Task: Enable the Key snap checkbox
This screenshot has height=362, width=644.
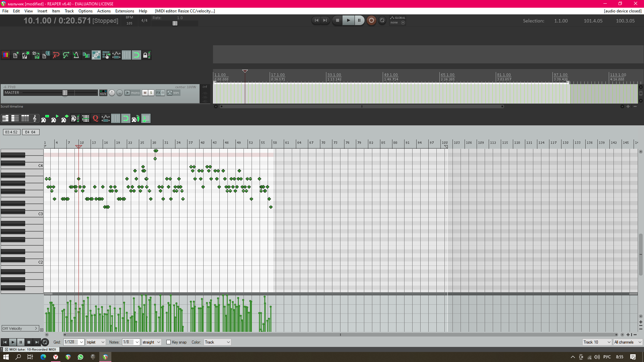Action: point(169,342)
